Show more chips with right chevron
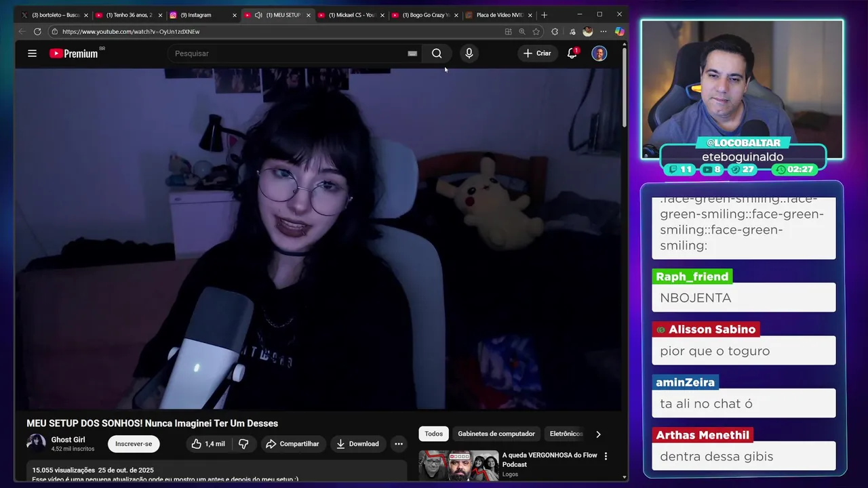The image size is (868, 488). tap(598, 434)
